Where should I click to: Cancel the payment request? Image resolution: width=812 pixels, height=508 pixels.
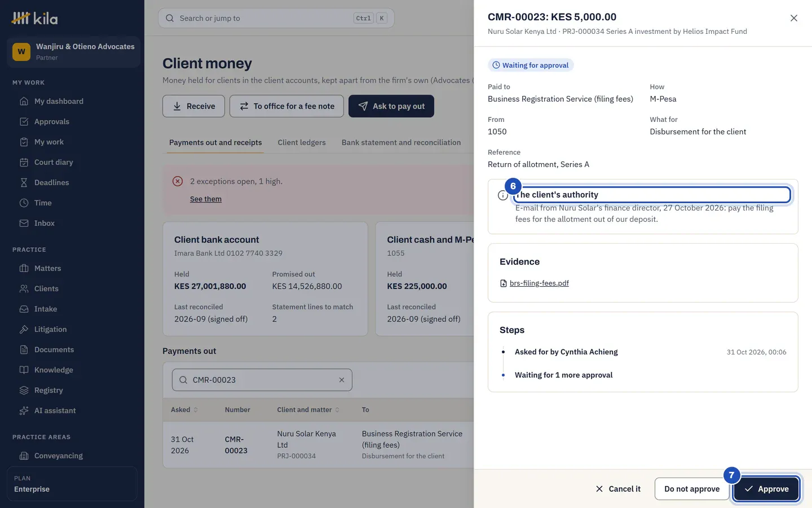[618, 489]
